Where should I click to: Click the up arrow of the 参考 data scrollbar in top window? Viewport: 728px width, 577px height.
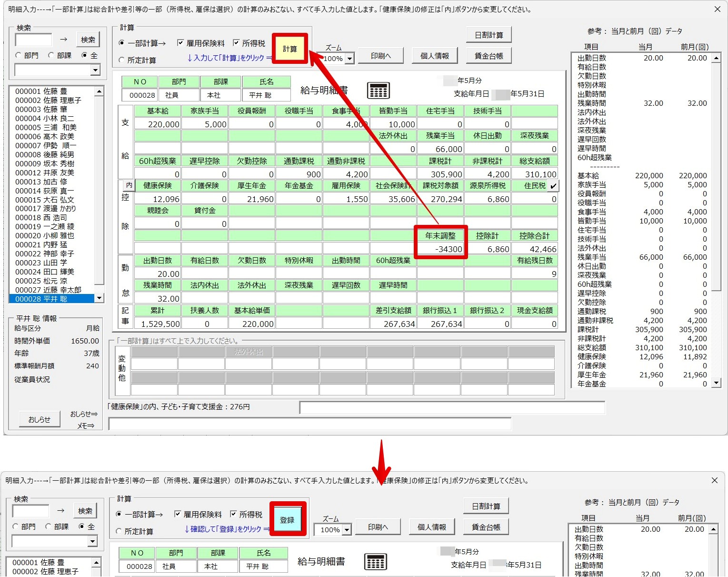pyautogui.click(x=716, y=58)
